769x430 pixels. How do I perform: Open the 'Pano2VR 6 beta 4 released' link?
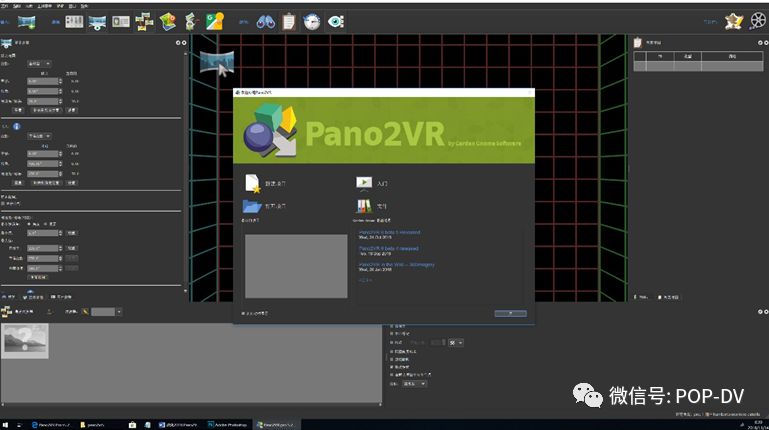tap(388, 248)
